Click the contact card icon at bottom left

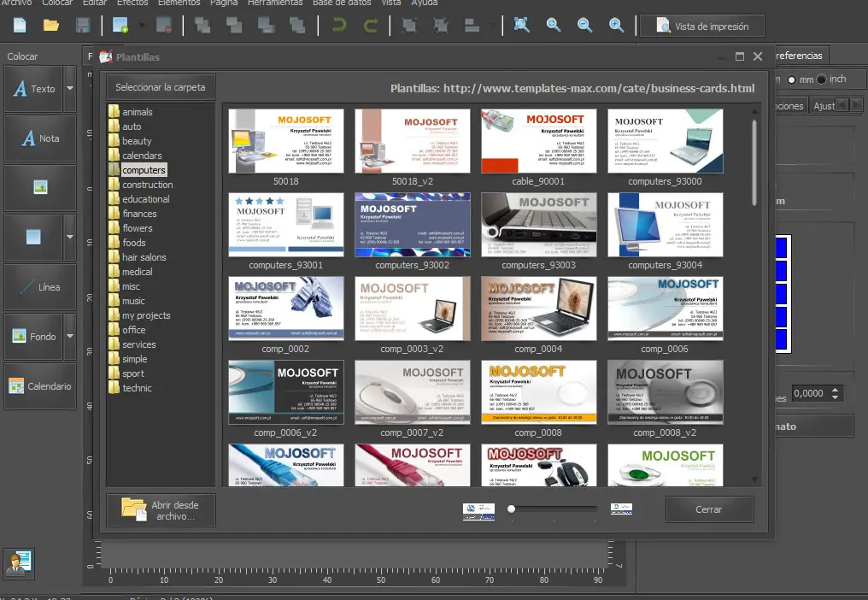tap(18, 563)
